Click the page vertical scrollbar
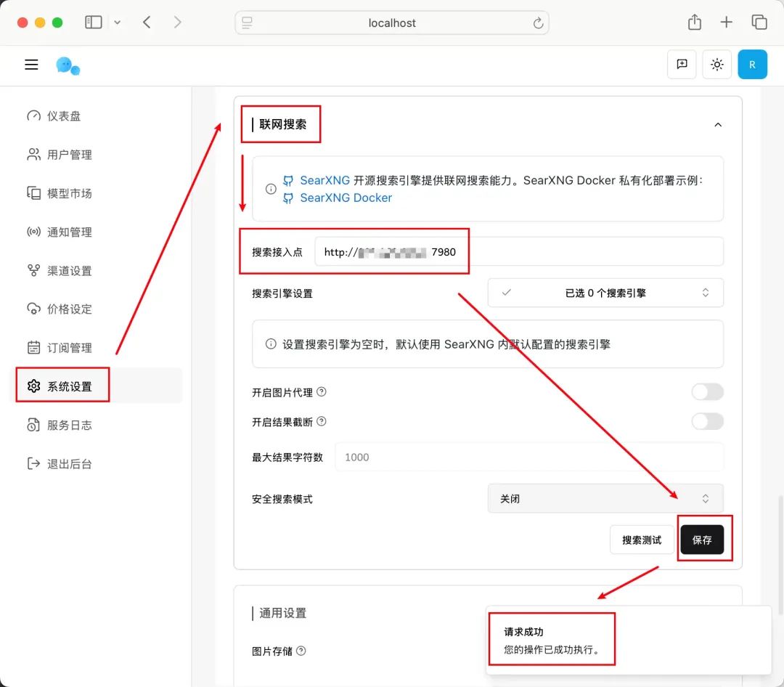The image size is (784, 687). pyautogui.click(x=780, y=554)
